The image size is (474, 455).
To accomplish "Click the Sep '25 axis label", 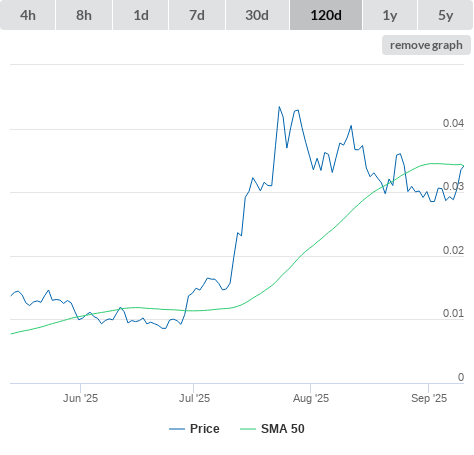I will coord(429,398).
